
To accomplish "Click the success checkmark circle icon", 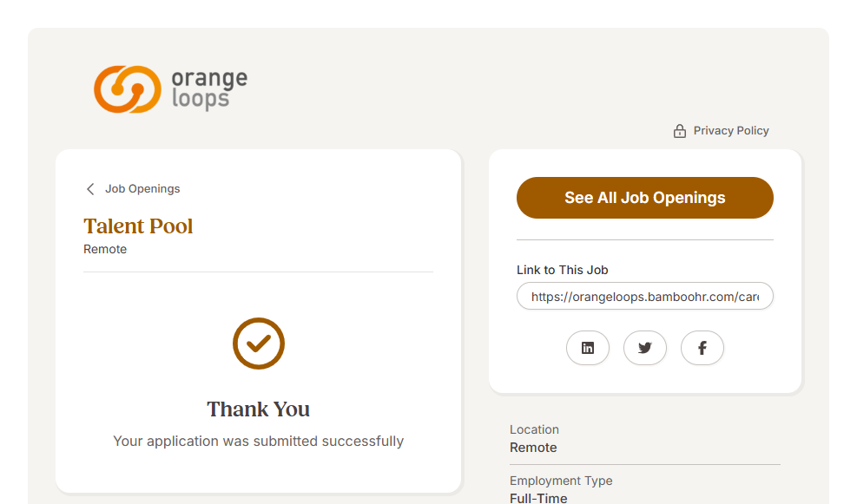I will [x=259, y=344].
